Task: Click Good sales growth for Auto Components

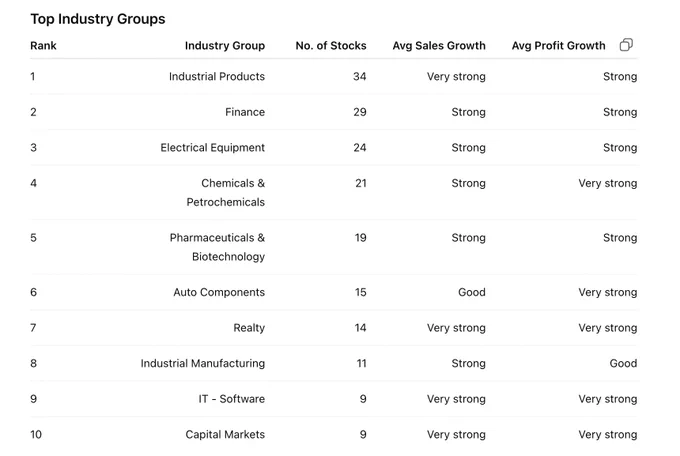Action: click(472, 292)
